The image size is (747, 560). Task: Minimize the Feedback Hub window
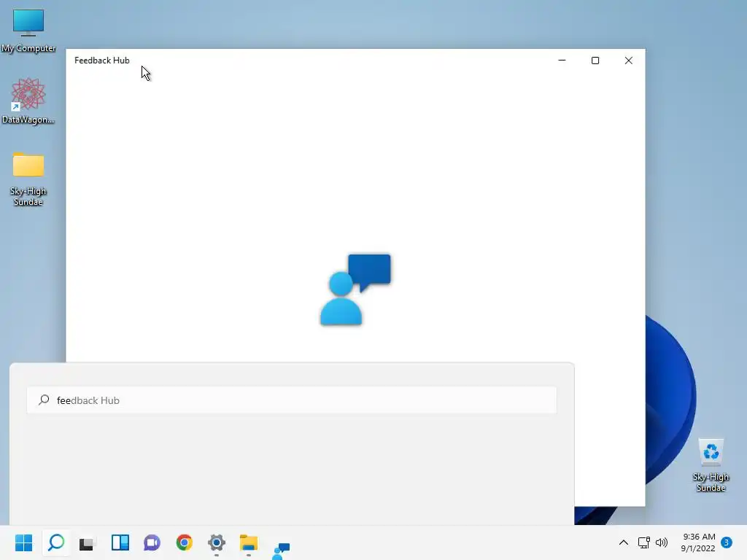tap(562, 61)
